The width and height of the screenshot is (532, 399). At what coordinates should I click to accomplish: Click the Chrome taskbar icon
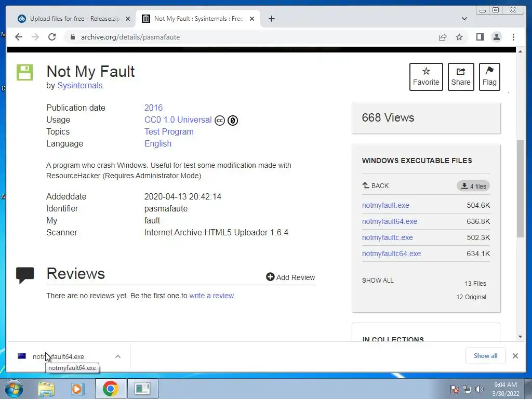click(x=110, y=389)
